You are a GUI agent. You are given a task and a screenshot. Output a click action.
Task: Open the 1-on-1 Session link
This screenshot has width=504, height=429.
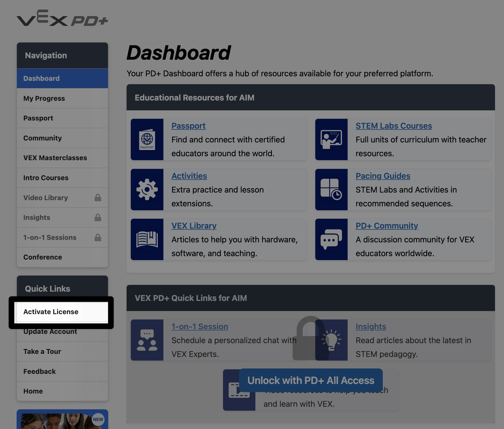click(x=200, y=327)
